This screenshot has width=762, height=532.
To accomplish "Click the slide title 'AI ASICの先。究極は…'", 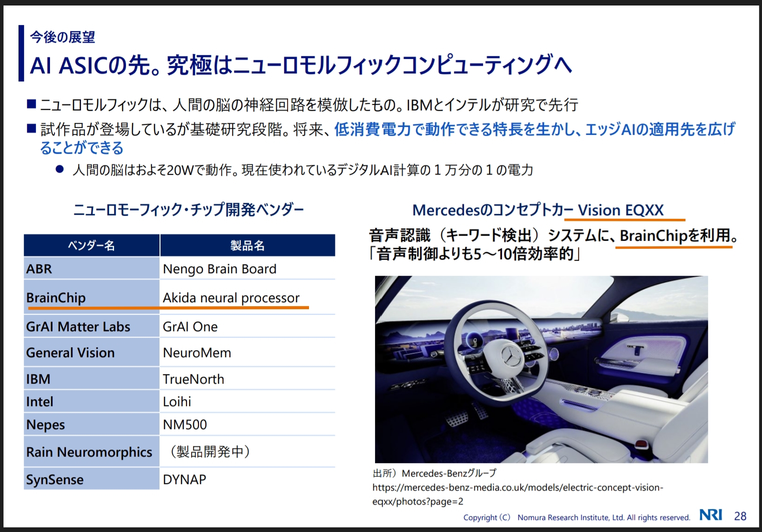I will pyautogui.click(x=301, y=65).
